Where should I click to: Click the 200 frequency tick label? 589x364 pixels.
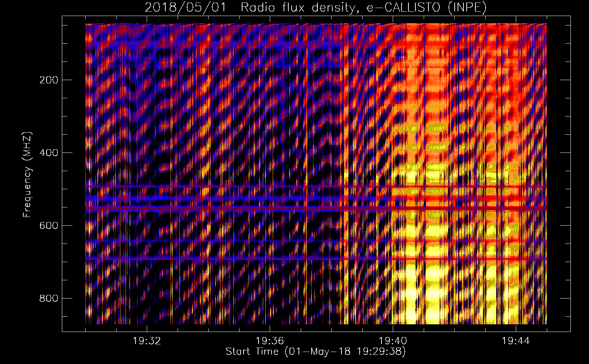tap(49, 80)
